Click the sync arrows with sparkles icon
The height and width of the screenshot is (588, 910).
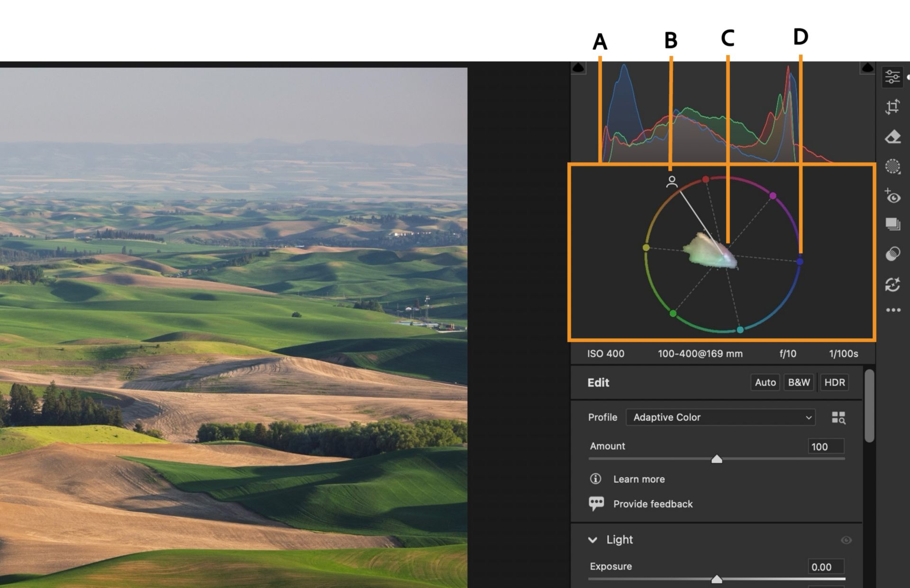[x=892, y=284]
